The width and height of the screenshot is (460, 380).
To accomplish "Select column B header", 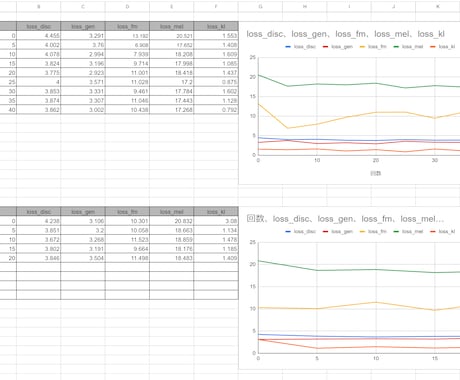I will click(39, 6).
